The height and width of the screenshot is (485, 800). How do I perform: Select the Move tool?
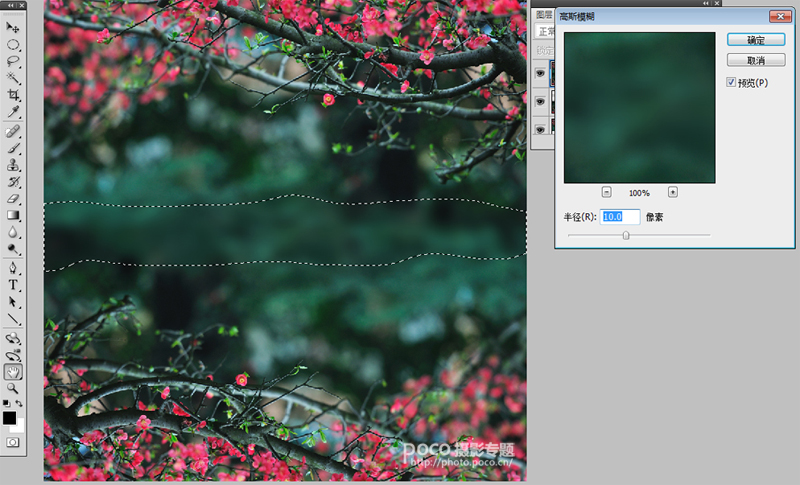coord(13,28)
